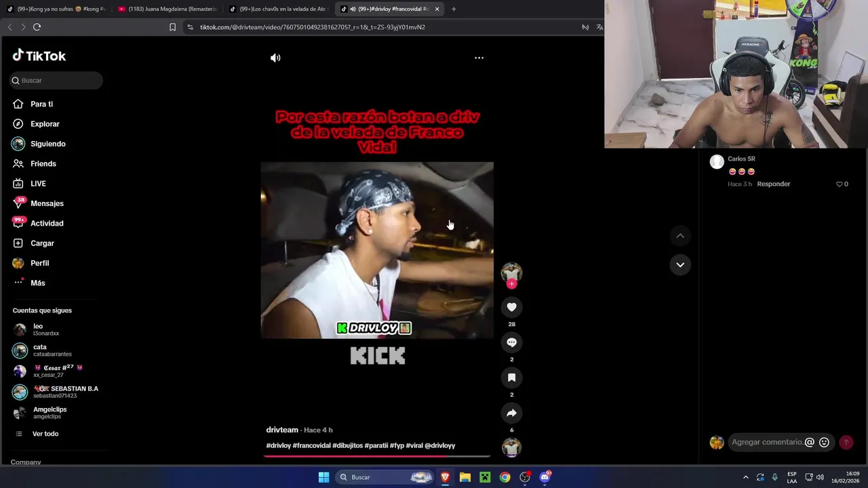Seek on the red video progress bar
This screenshot has height=488, width=868.
(x=377, y=455)
